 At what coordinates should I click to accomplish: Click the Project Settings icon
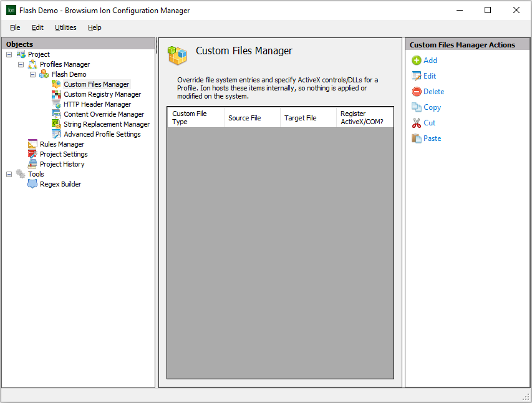pos(32,154)
